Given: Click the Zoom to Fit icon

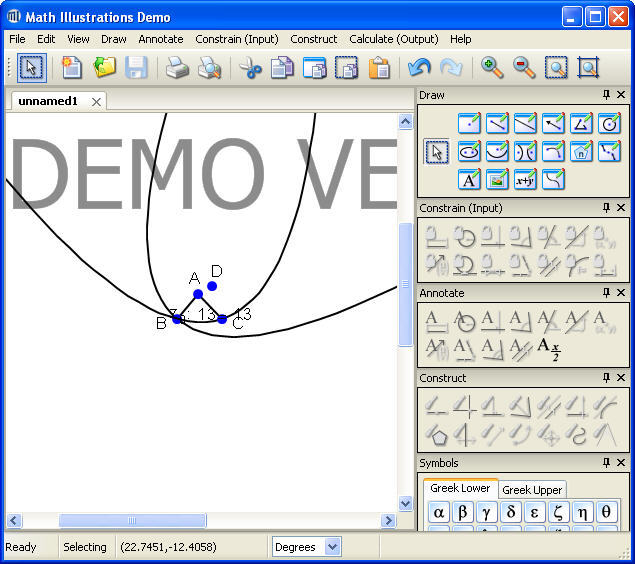Looking at the screenshot, I should (x=588, y=68).
